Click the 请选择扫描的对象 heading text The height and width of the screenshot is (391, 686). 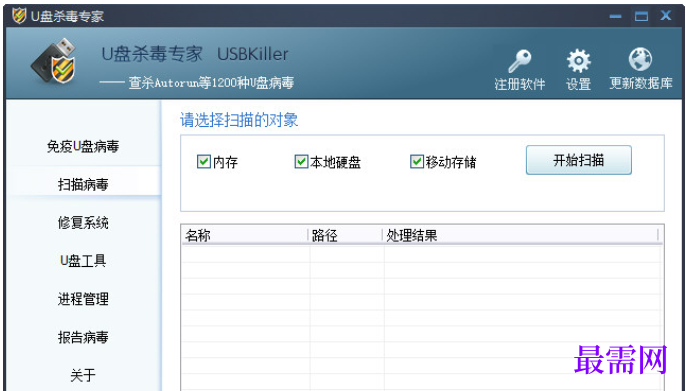click(239, 120)
